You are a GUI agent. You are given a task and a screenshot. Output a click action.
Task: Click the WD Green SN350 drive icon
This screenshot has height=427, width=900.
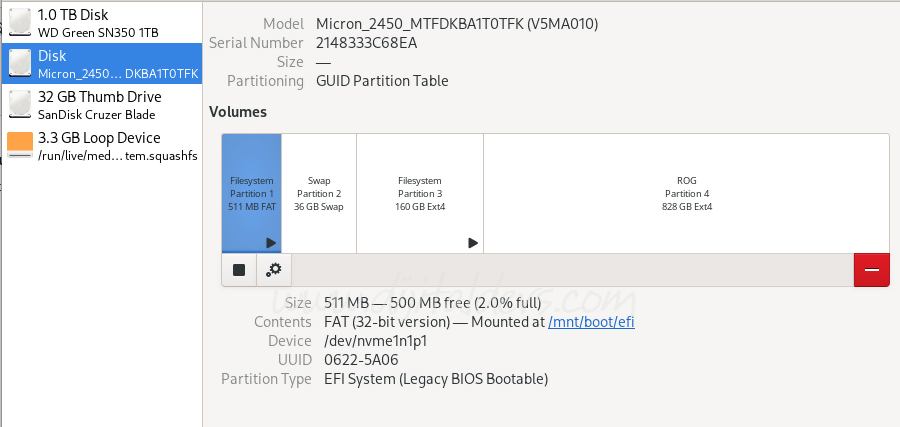coord(20,22)
